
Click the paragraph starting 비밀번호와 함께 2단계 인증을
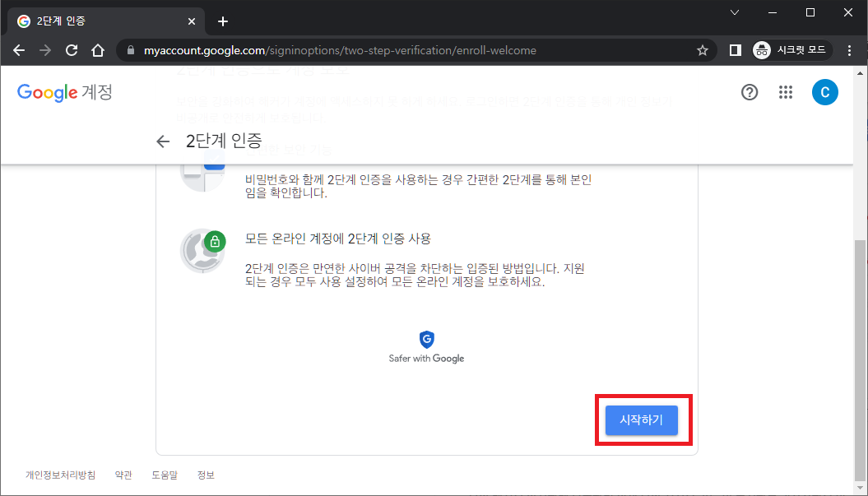[x=418, y=187]
